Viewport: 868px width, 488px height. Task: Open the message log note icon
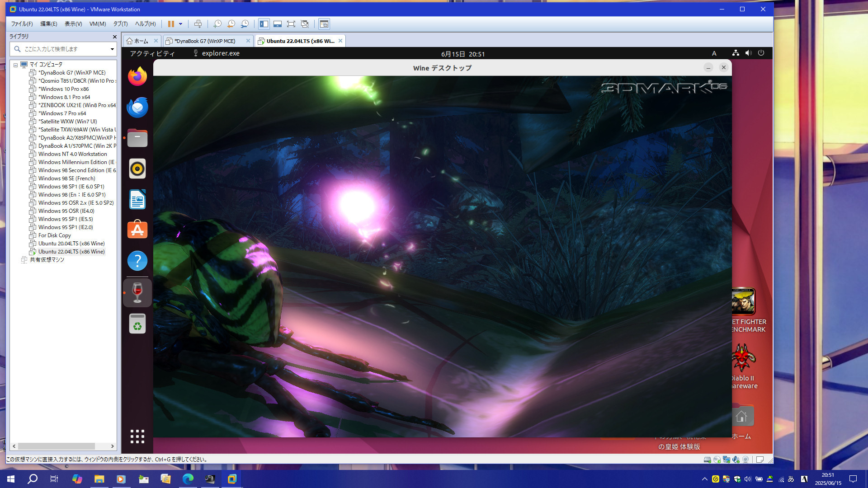(x=760, y=460)
